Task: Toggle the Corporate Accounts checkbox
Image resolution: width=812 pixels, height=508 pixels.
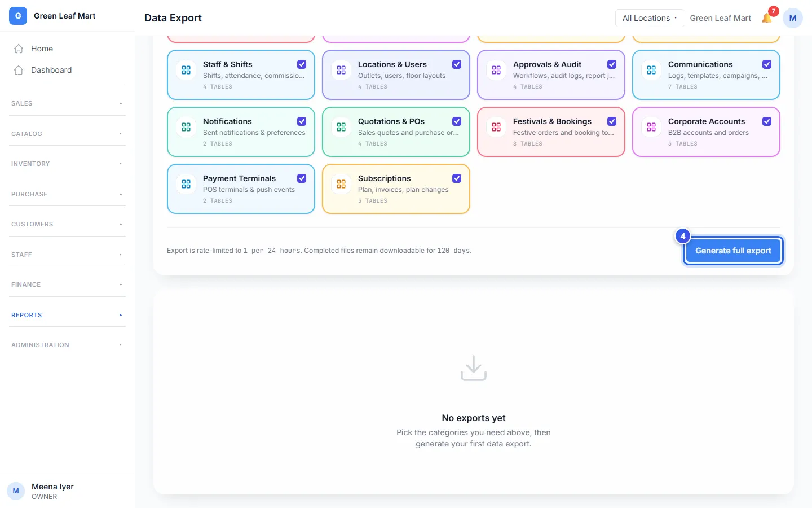Action: (767, 121)
